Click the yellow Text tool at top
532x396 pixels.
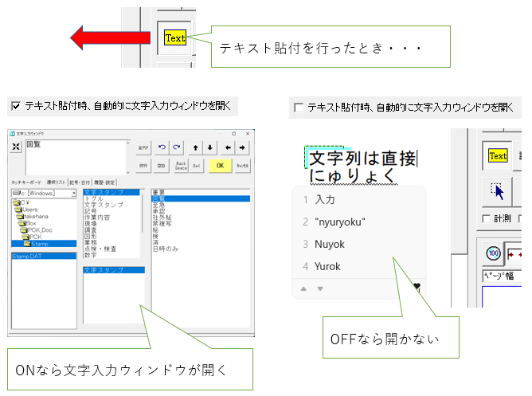tap(174, 37)
